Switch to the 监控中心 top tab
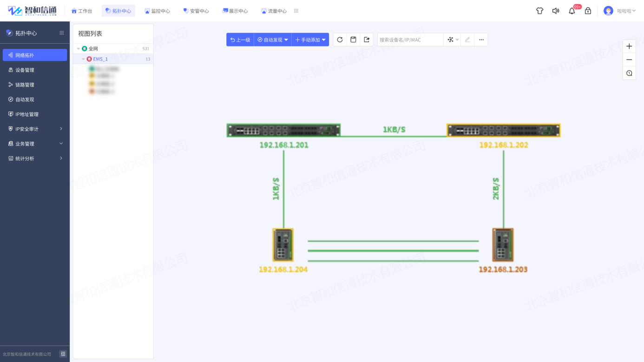Screen dimensions: 644x362 pos(157,11)
